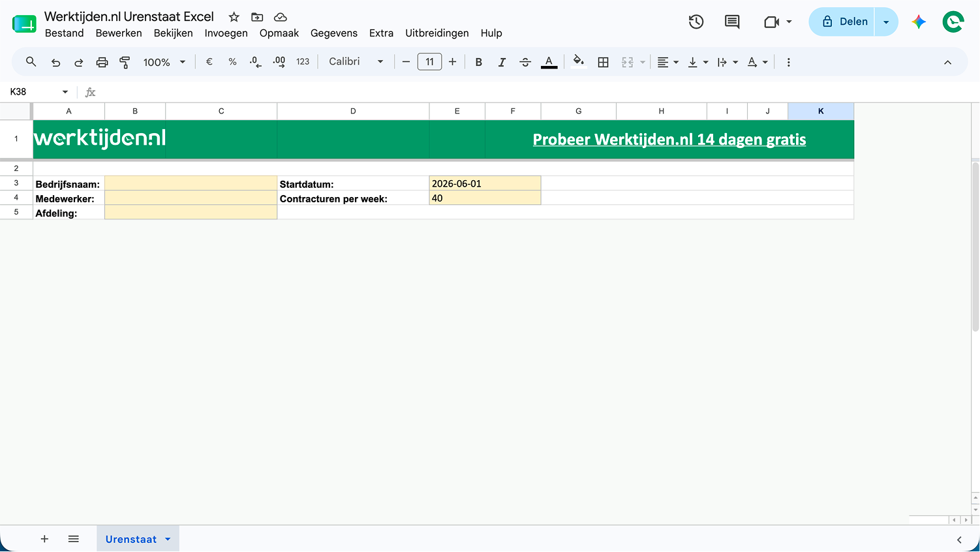Open vertical align dropdown

pyautogui.click(x=697, y=62)
